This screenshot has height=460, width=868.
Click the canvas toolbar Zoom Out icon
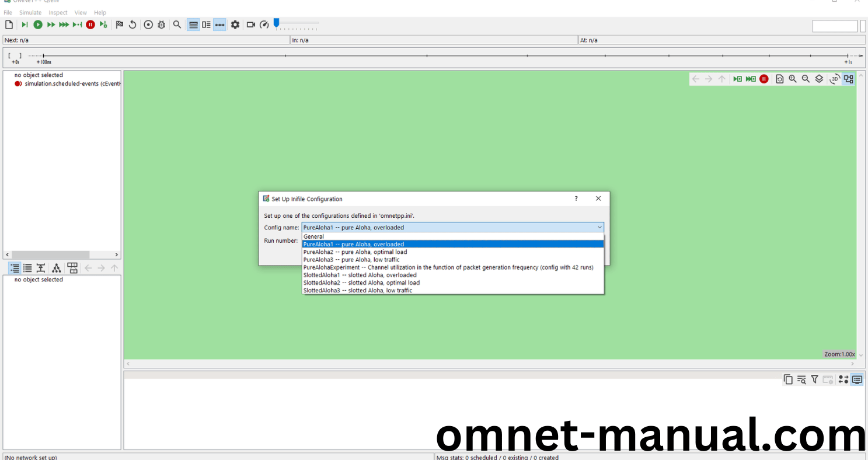pos(806,79)
